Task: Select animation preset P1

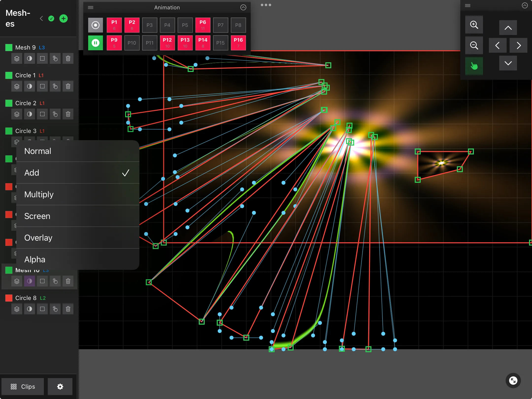Action: [114, 25]
